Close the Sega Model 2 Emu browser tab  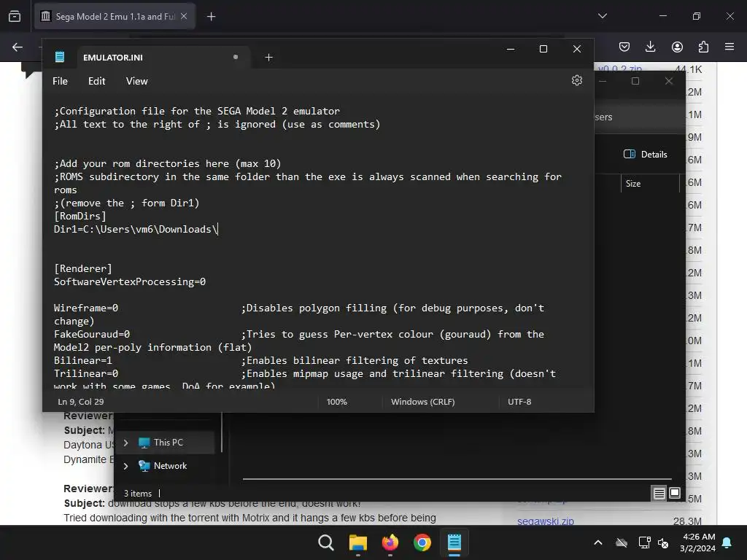point(184,16)
